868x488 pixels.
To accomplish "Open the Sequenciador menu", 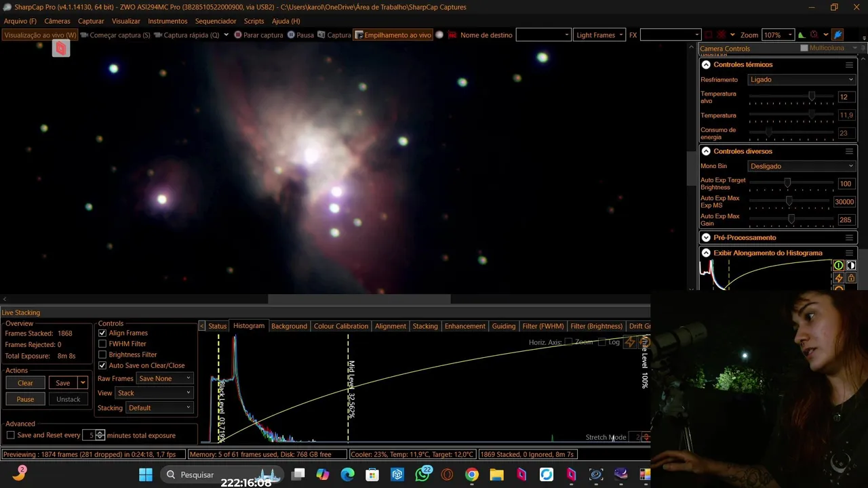I will click(216, 21).
